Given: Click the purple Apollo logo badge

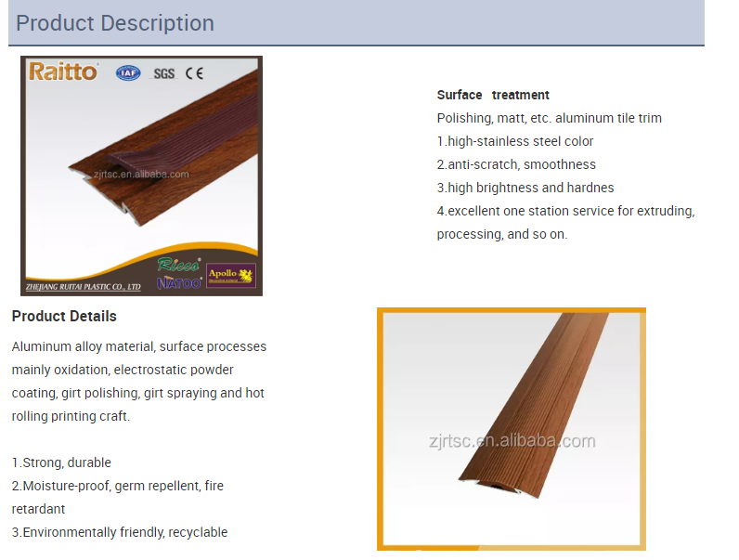Looking at the screenshot, I should point(230,275).
